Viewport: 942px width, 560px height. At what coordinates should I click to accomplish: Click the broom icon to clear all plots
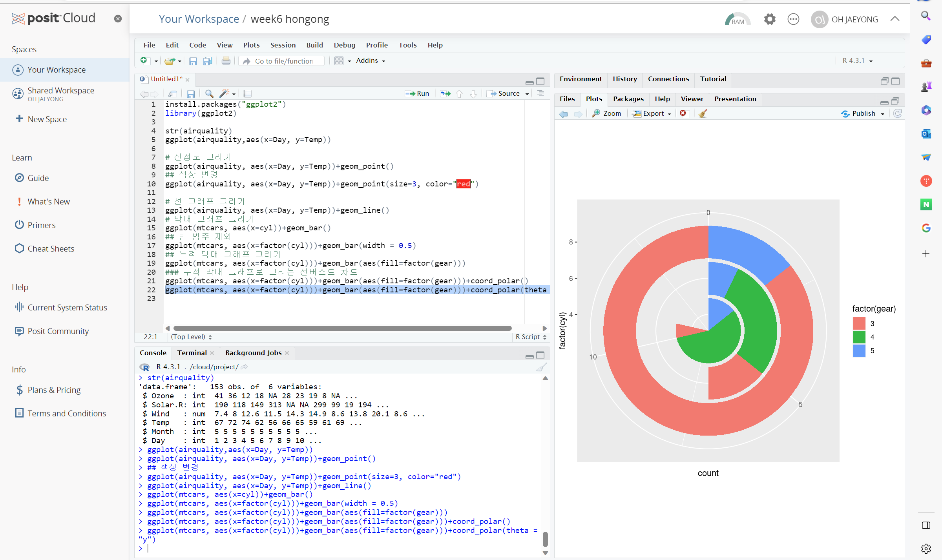[703, 114]
